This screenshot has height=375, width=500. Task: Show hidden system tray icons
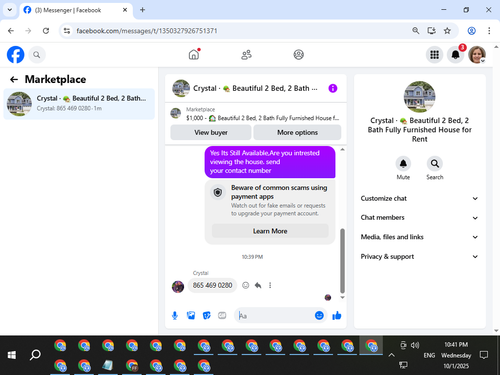(x=391, y=355)
